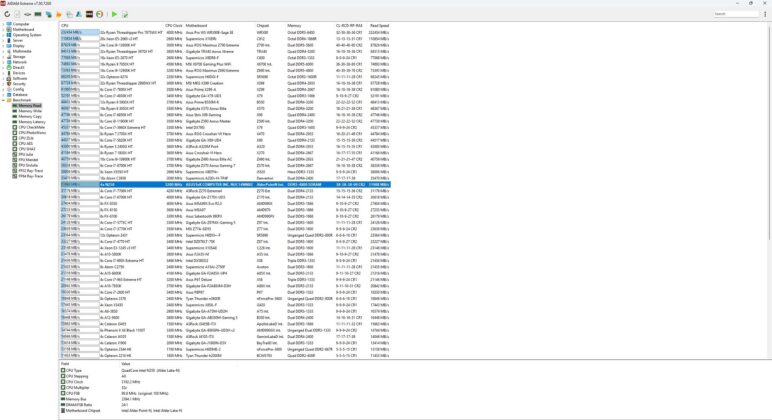Viewport: 772px width, 420px height.
Task: Select FP64 Ray-Trace benchmark item
Action: coord(31,176)
